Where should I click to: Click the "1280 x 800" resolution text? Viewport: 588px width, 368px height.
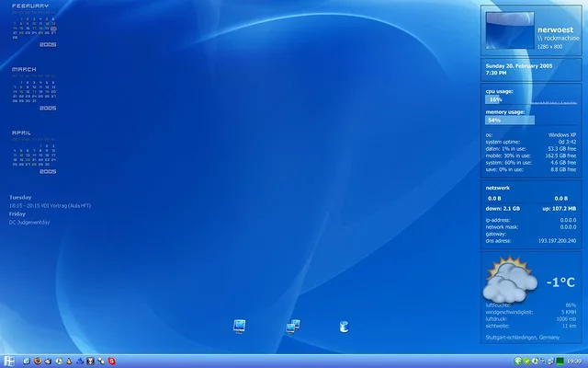(549, 47)
